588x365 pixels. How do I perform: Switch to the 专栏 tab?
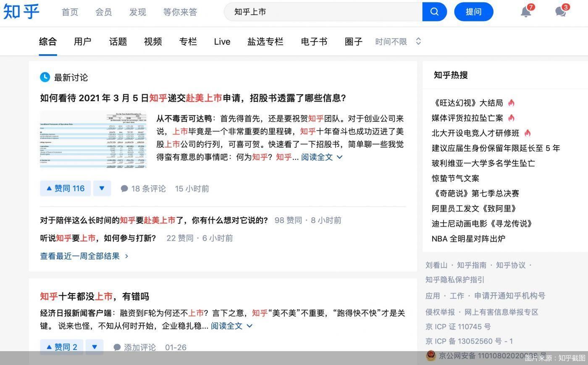point(188,42)
